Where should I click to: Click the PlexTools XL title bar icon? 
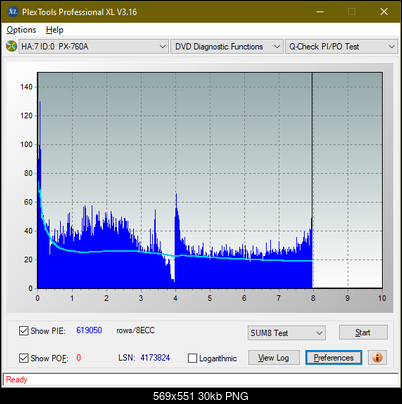(12, 12)
